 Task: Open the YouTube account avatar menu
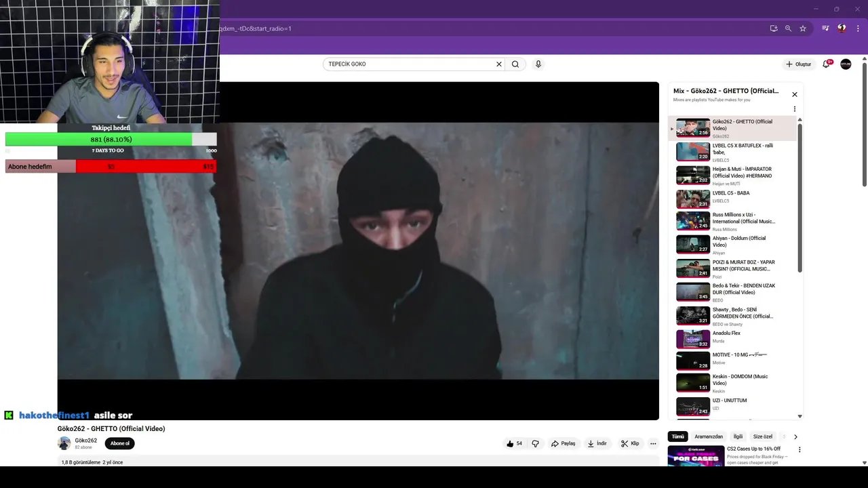pos(846,64)
